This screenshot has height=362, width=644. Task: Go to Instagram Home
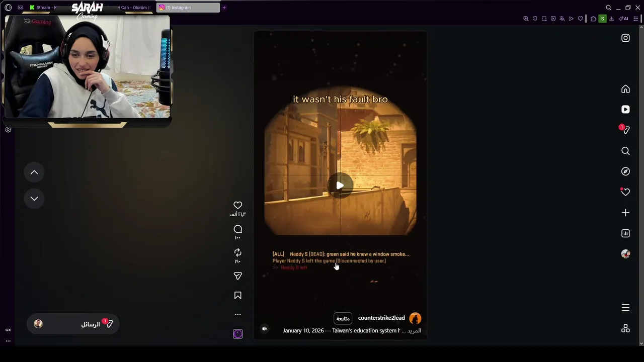625,89
